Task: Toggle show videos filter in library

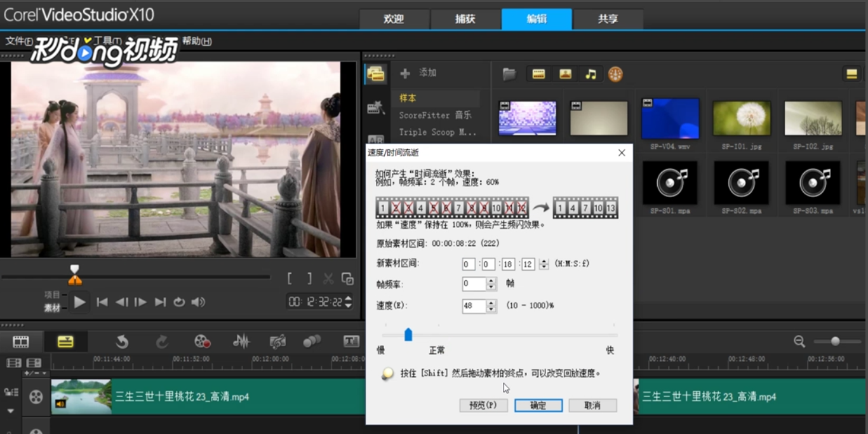Action: [538, 74]
